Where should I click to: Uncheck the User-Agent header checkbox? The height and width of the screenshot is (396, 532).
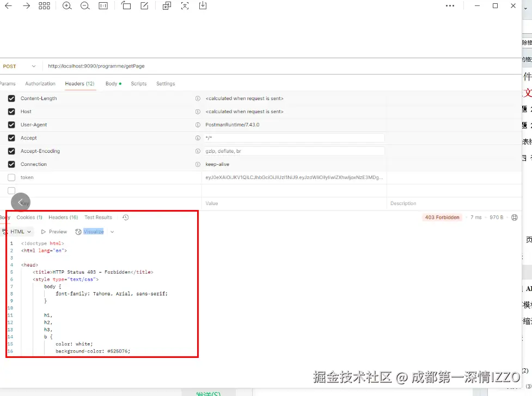(11, 125)
